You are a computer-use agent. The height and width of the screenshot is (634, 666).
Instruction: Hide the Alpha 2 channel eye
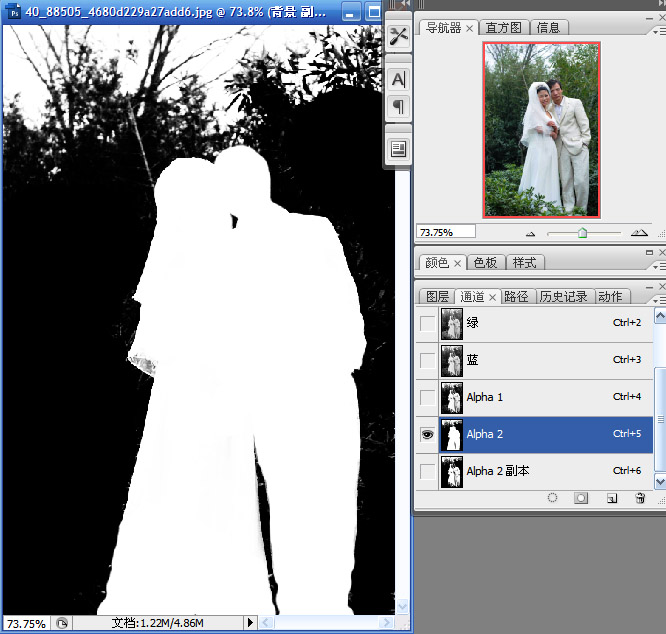pos(427,434)
